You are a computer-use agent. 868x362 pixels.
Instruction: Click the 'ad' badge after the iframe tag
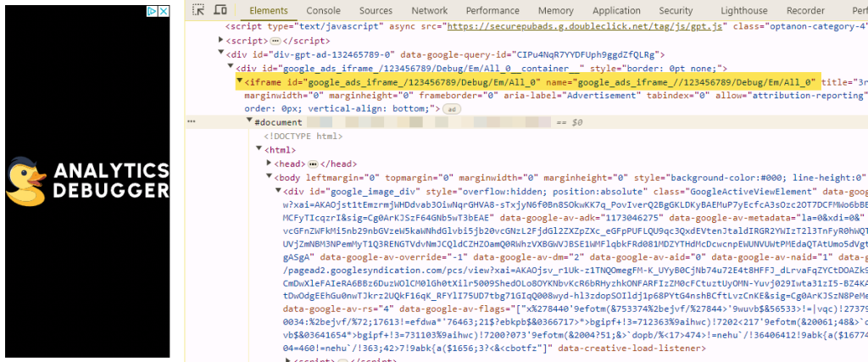[x=452, y=109]
